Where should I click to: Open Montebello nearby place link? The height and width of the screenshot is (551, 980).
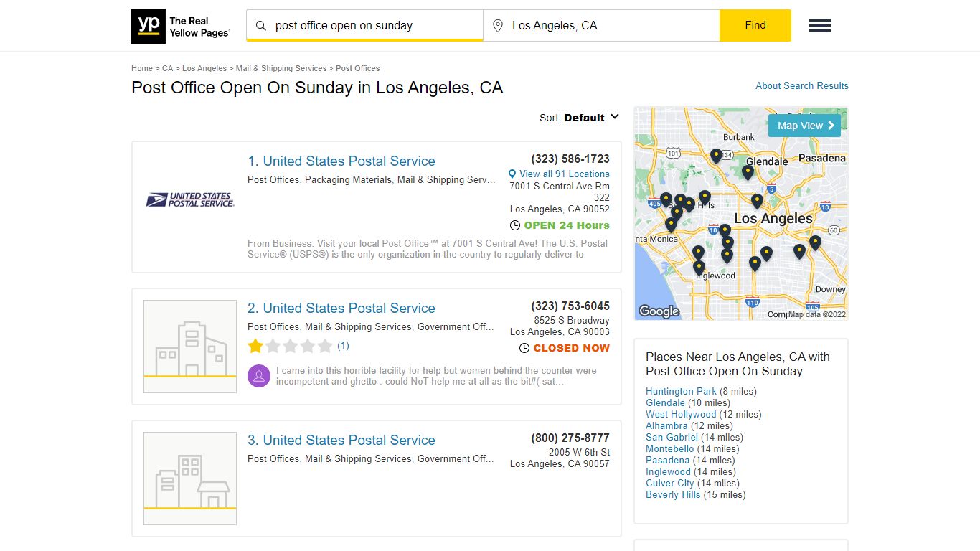[670, 449]
